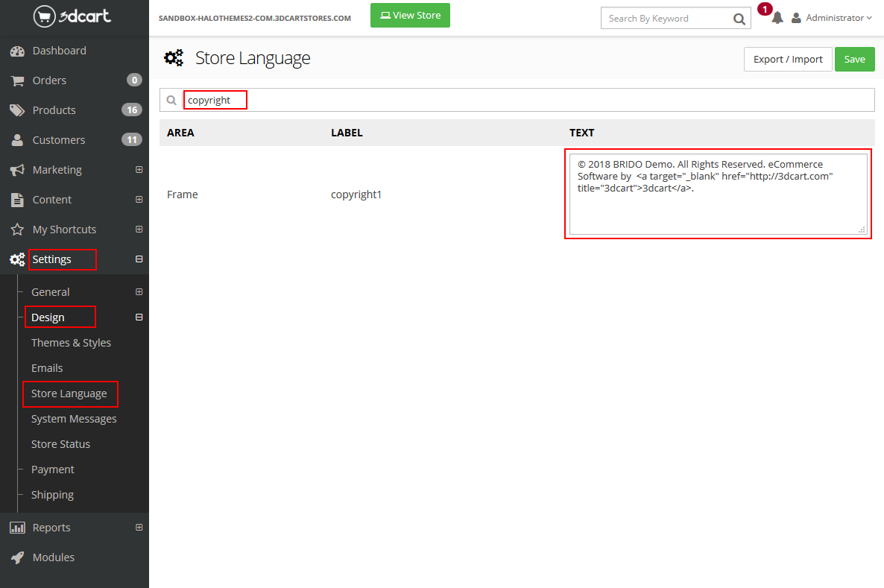Image resolution: width=884 pixels, height=588 pixels.
Task: Click the Dashboard gauge icon
Action: pyautogui.click(x=17, y=51)
